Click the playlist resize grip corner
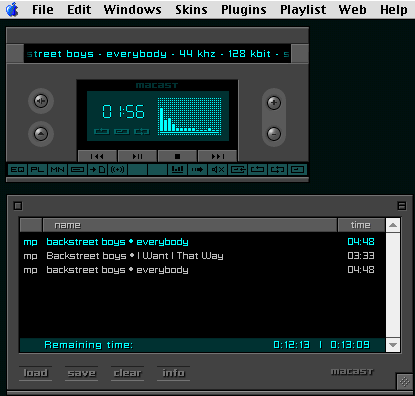The height and width of the screenshot is (396, 415). [404, 381]
